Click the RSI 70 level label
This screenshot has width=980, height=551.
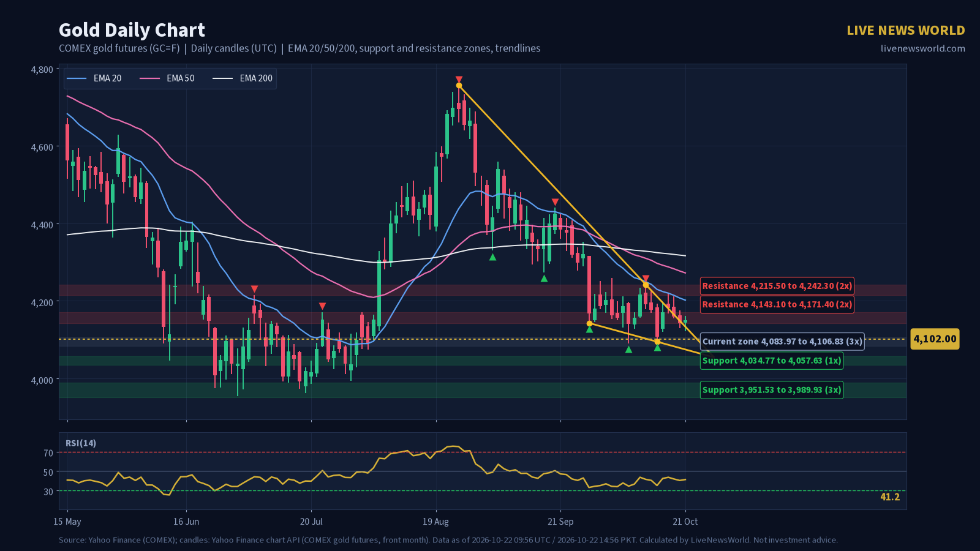[x=48, y=454]
